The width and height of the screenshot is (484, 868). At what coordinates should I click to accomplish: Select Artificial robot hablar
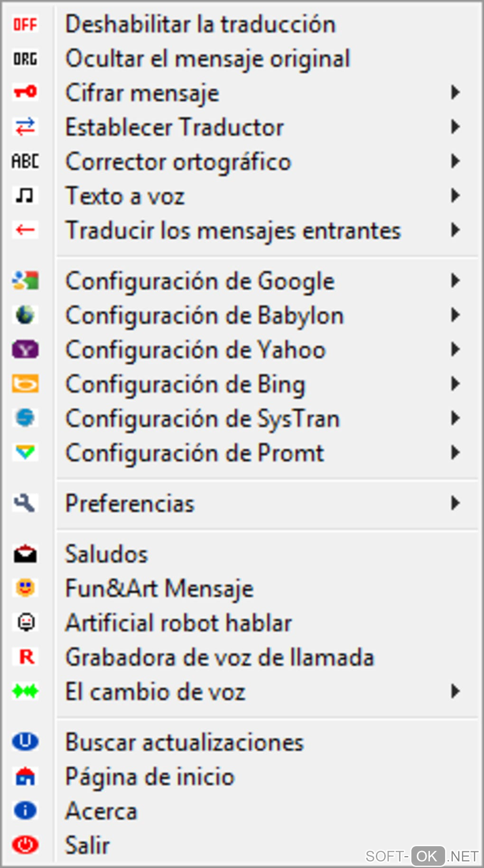(x=178, y=623)
